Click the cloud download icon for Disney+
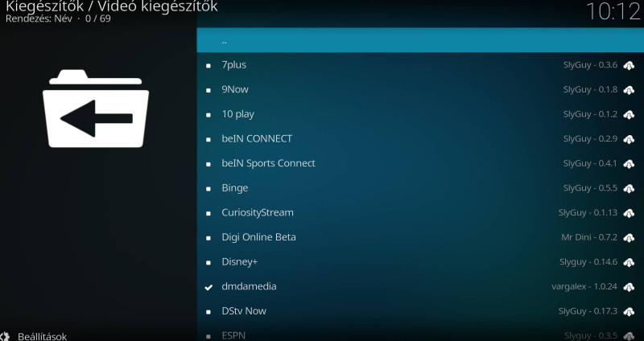This screenshot has height=341, width=644. click(629, 262)
